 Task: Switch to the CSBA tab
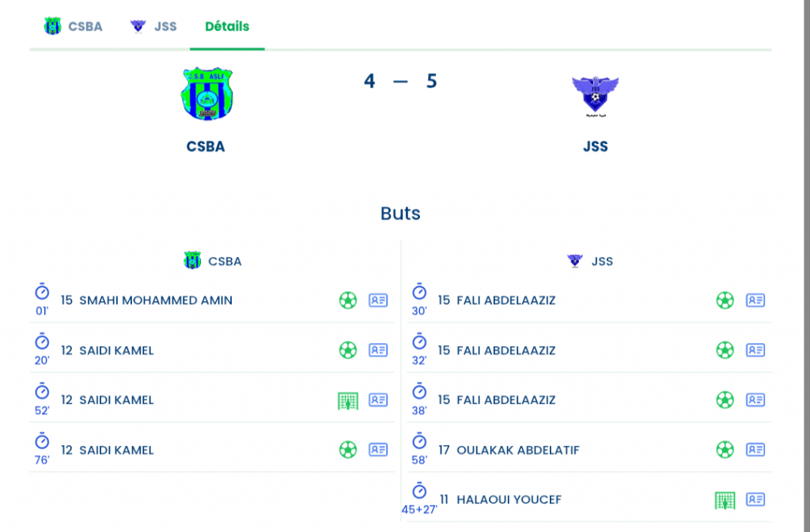74,26
